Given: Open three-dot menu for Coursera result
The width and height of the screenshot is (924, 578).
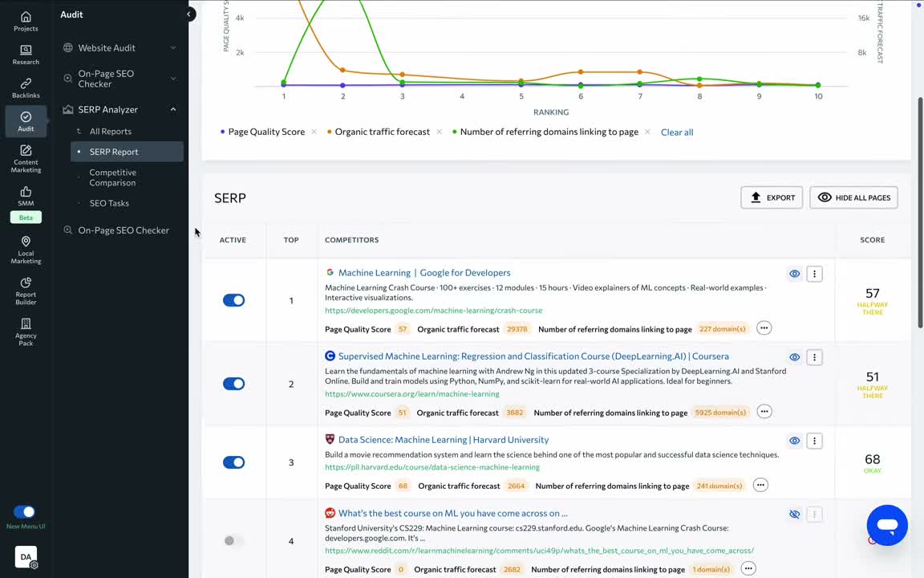Looking at the screenshot, I should 814,356.
